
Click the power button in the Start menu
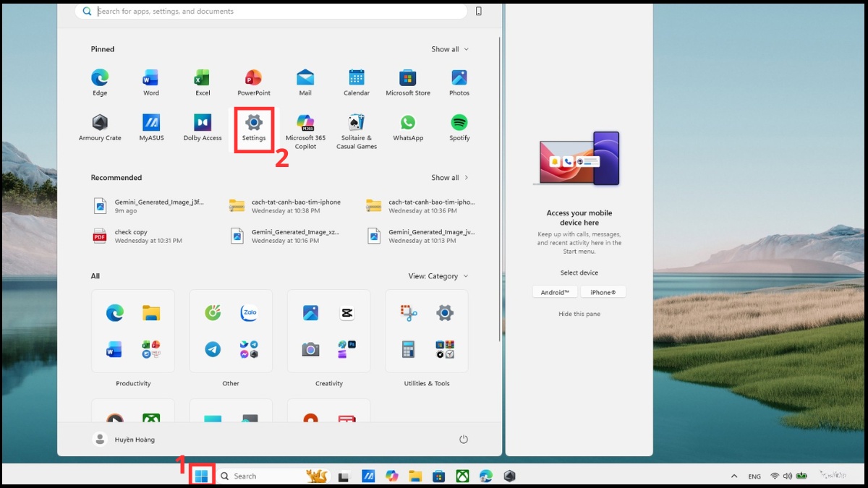coord(464,439)
